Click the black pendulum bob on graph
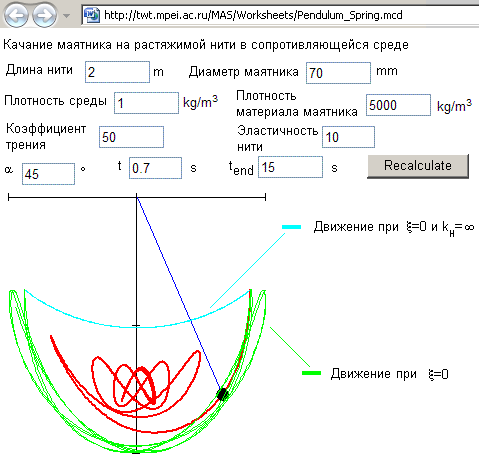 [x=222, y=394]
